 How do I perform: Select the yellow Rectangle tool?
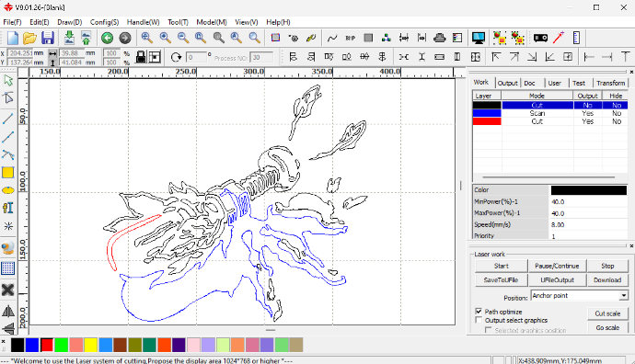[8, 173]
